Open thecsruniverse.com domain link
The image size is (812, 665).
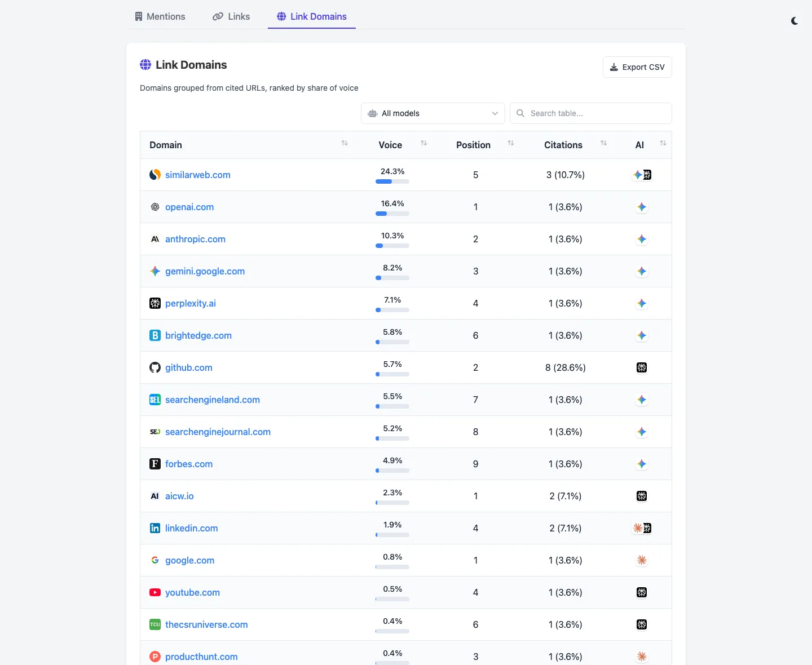(206, 624)
